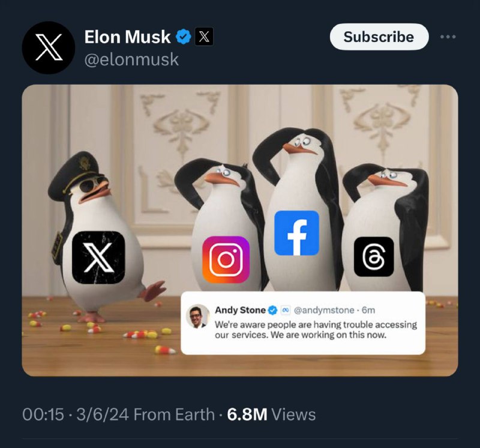
Task: Click the Instagram logo on the penguin
Action: [x=226, y=259]
